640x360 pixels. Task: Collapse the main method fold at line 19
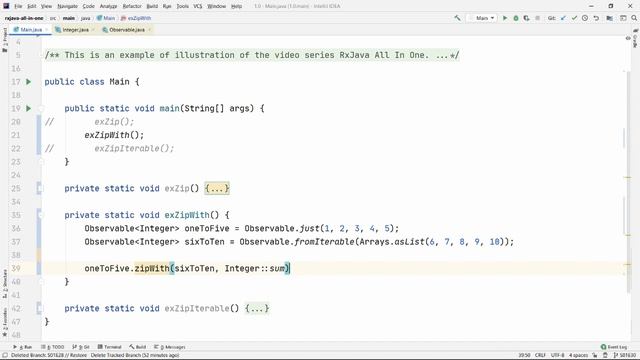[x=41, y=108]
